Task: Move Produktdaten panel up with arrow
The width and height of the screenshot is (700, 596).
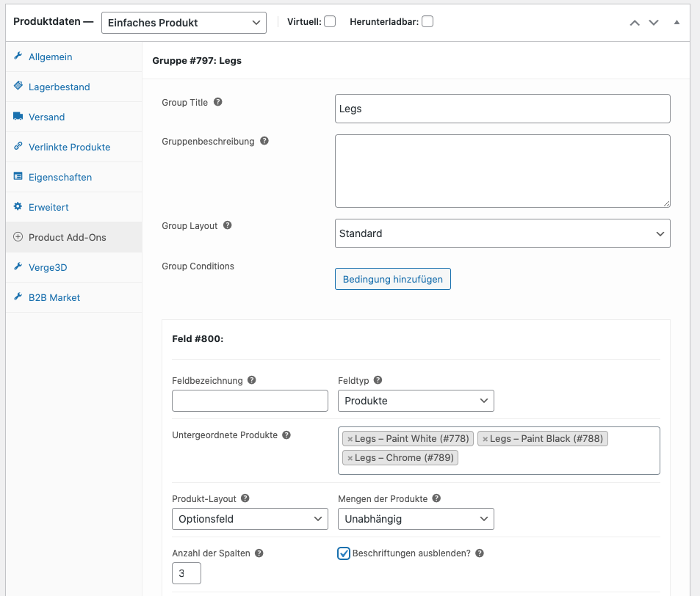Action: pos(635,23)
